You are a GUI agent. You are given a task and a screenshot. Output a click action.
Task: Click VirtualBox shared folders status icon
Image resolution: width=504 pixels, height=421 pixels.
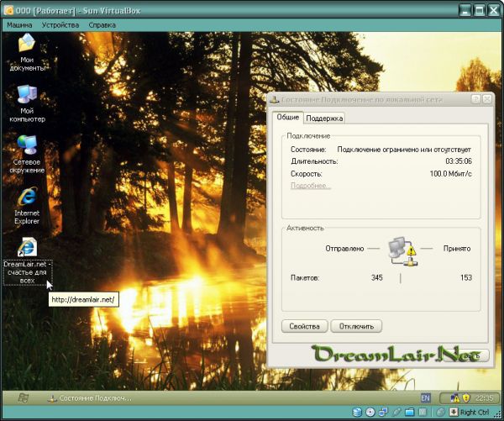point(410,413)
